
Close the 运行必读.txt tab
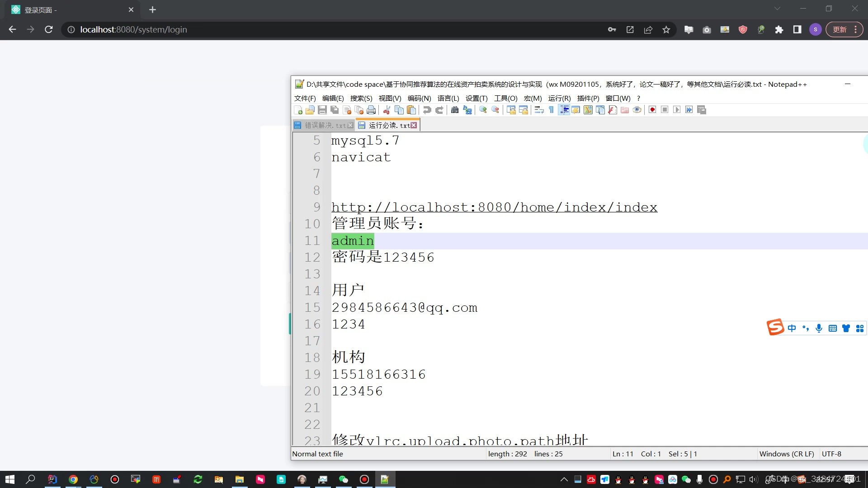(x=414, y=125)
